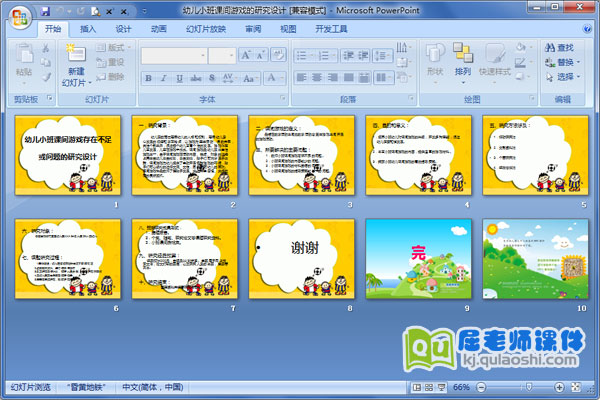Click the New Slide (新建幻灯片) button

click(x=76, y=63)
